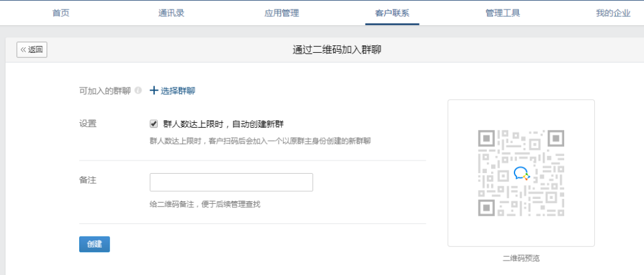Click the 可加入的群聊 label

[x=105, y=91]
